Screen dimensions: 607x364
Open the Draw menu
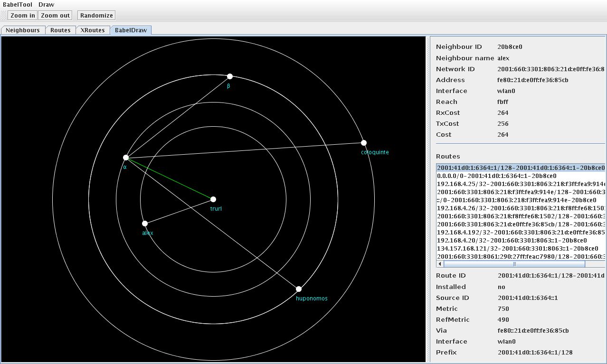tap(47, 5)
